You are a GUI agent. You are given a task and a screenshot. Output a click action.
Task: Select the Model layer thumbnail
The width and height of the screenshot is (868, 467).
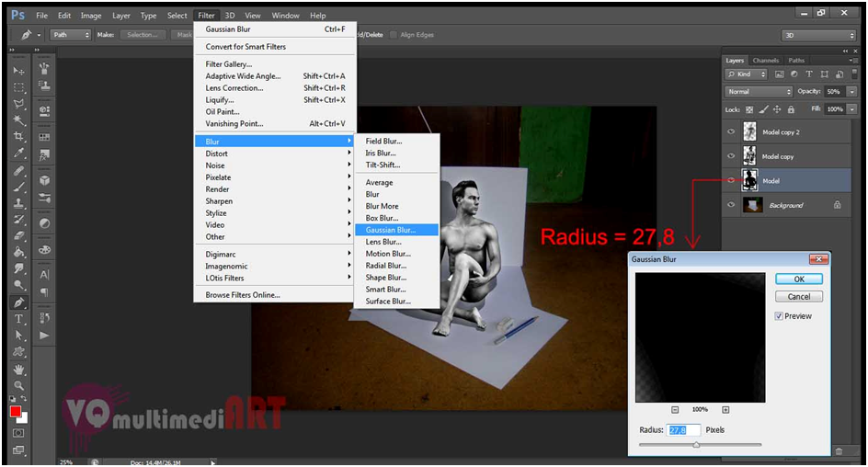(x=750, y=180)
